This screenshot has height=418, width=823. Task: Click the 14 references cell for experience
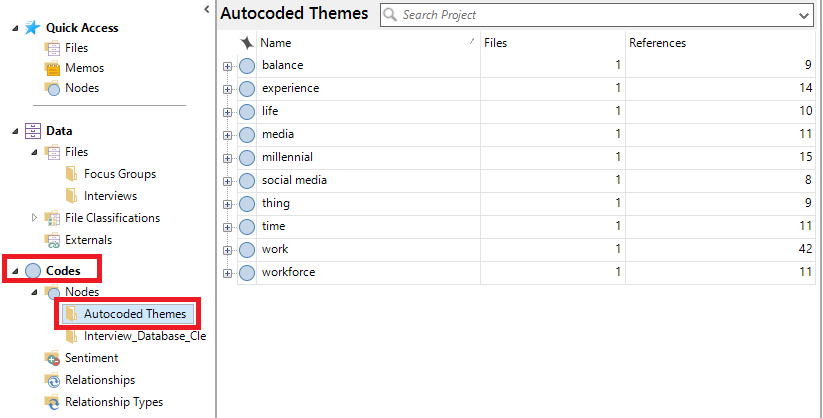tap(720, 88)
